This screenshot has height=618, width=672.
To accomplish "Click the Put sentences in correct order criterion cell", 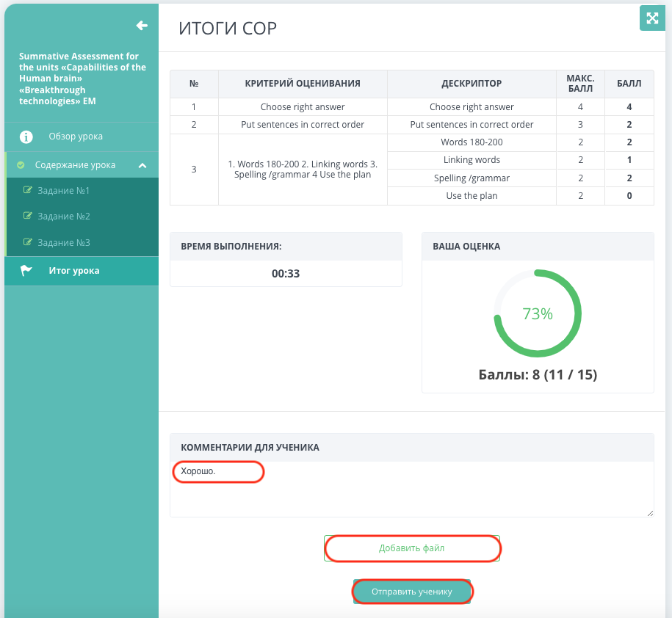I will pos(303,125).
